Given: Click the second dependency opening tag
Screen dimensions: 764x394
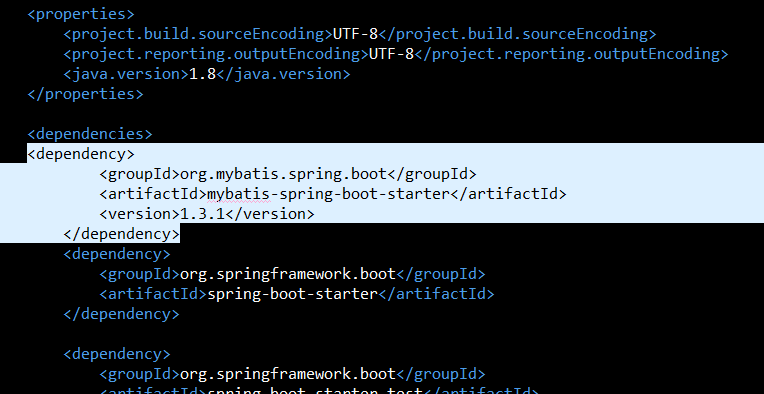Looking at the screenshot, I should click(117, 254).
